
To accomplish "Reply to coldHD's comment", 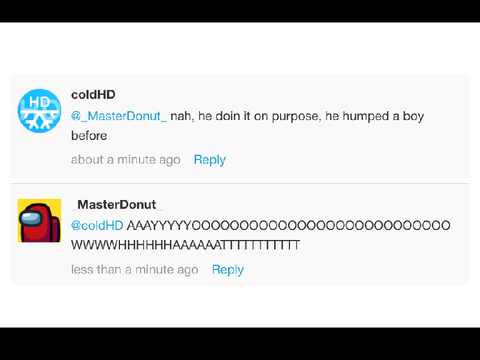I will (x=210, y=160).
